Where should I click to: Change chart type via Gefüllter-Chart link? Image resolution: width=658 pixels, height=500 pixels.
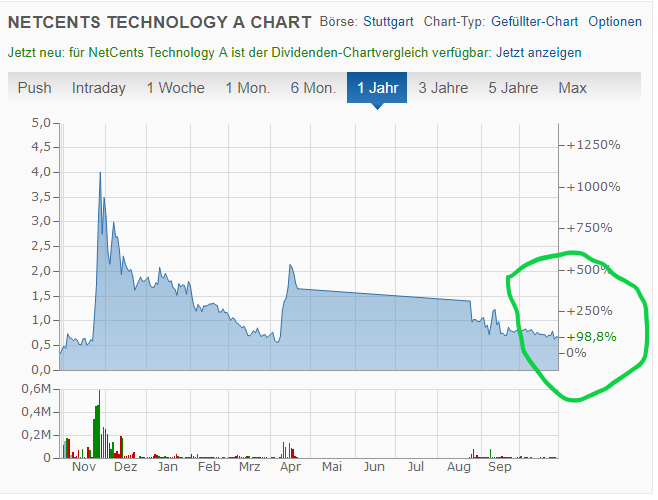click(x=534, y=21)
